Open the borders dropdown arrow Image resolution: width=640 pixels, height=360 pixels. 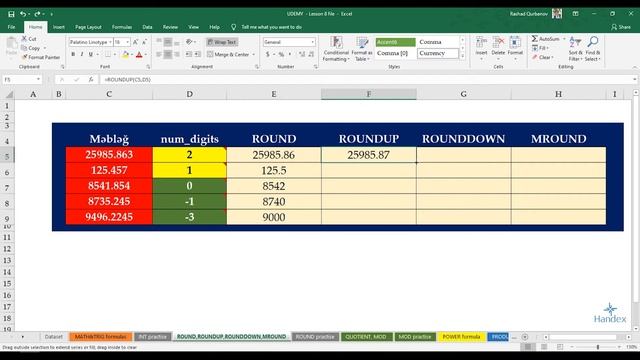click(115, 54)
